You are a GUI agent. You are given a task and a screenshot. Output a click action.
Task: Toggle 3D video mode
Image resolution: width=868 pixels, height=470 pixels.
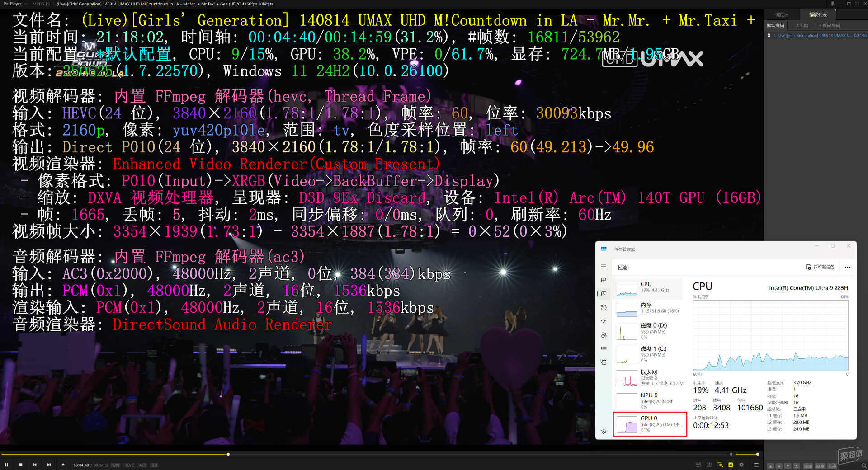click(709, 465)
